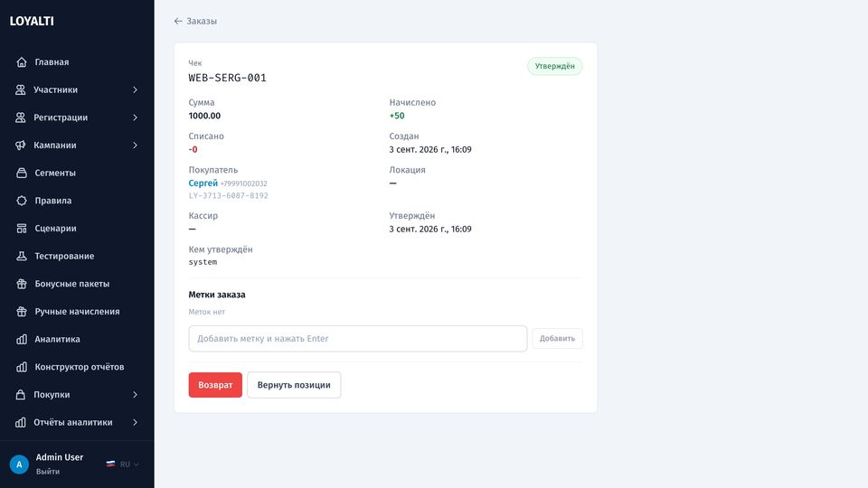Click the accrued value +50
Screen dimensions: 868x488
(x=397, y=116)
